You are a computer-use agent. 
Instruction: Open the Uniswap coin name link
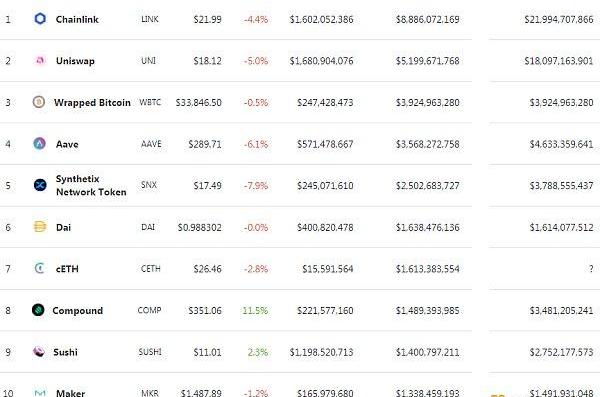[x=75, y=61]
